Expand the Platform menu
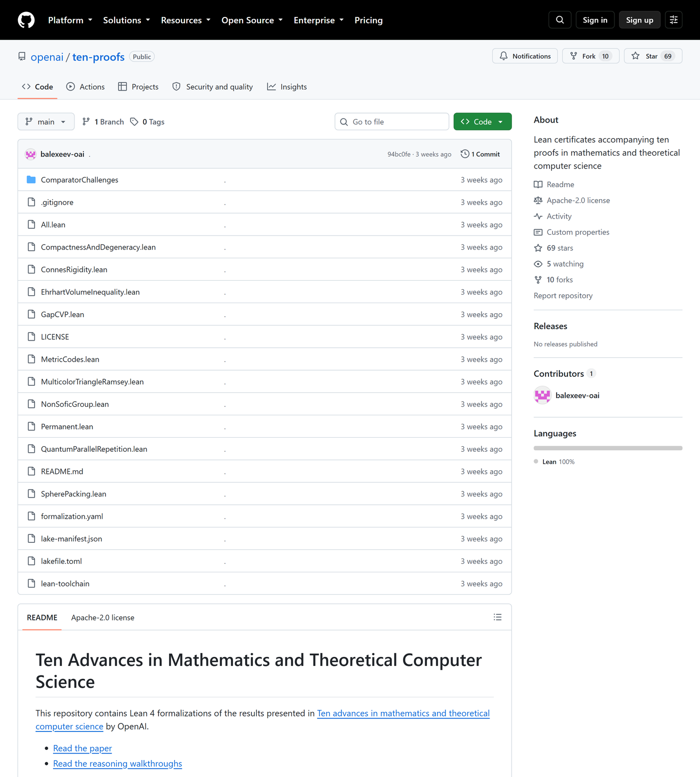This screenshot has width=700, height=777. [x=70, y=20]
